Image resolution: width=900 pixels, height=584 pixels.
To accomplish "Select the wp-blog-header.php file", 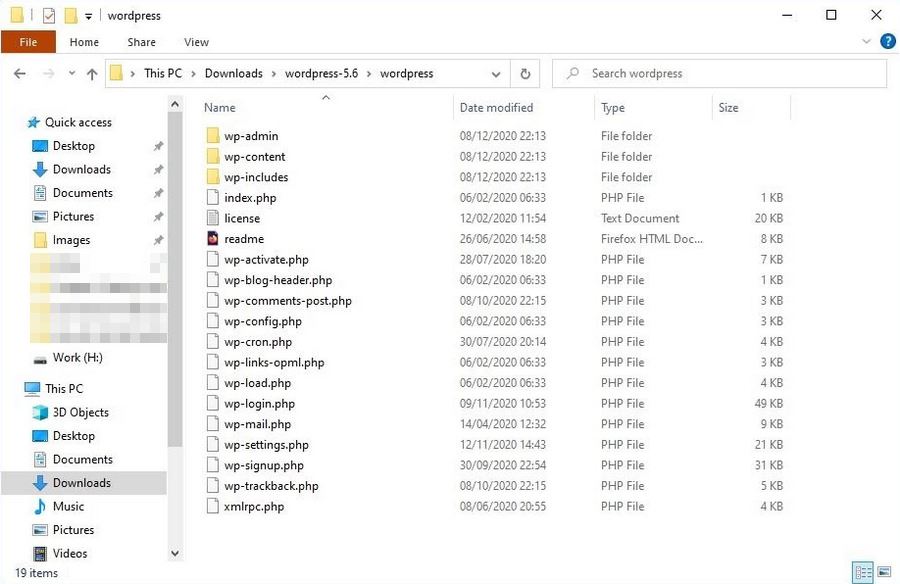I will pos(278,280).
